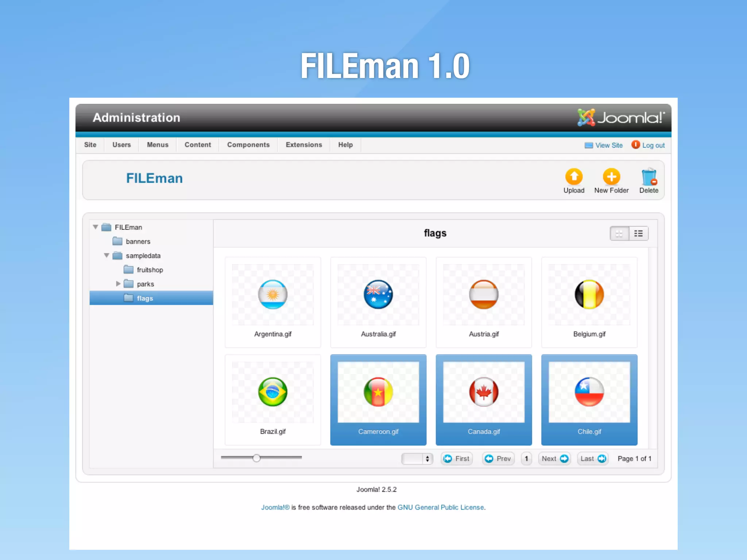Click the Cameroon.gif file name
This screenshot has height=560, width=747.
(x=378, y=432)
